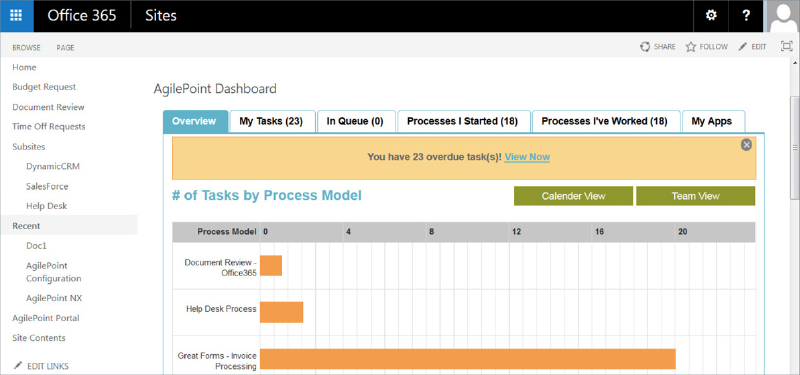
Task: Click the # of Tasks by Process Model heading
Action: (266, 195)
